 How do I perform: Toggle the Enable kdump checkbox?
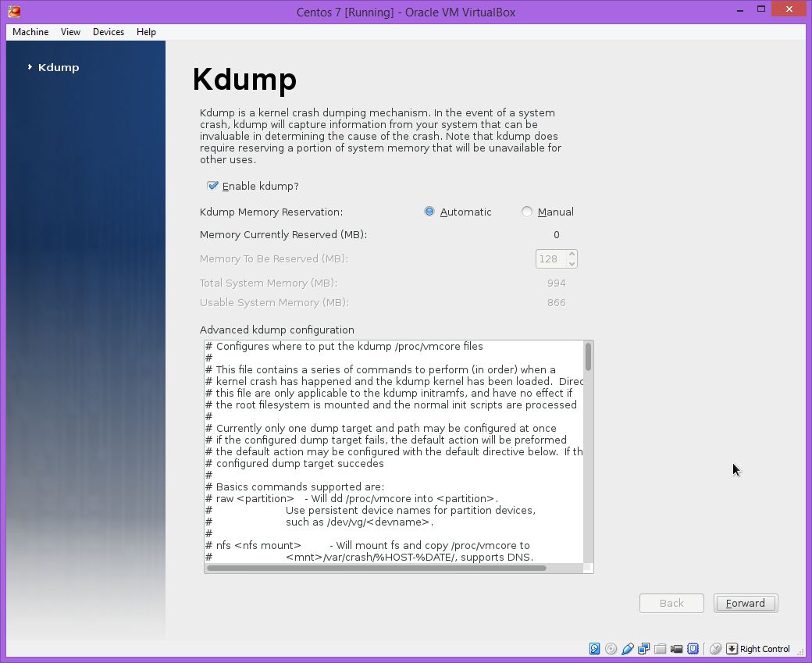click(212, 185)
